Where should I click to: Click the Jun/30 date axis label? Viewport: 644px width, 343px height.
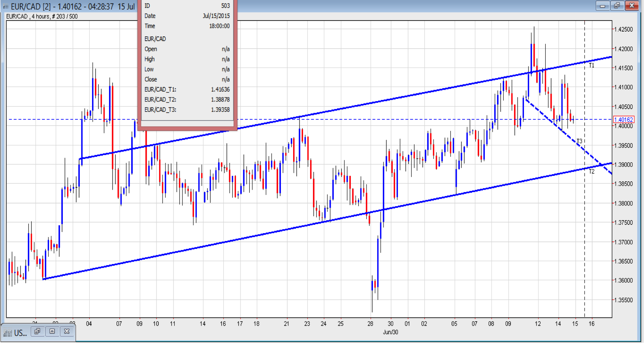click(390, 332)
